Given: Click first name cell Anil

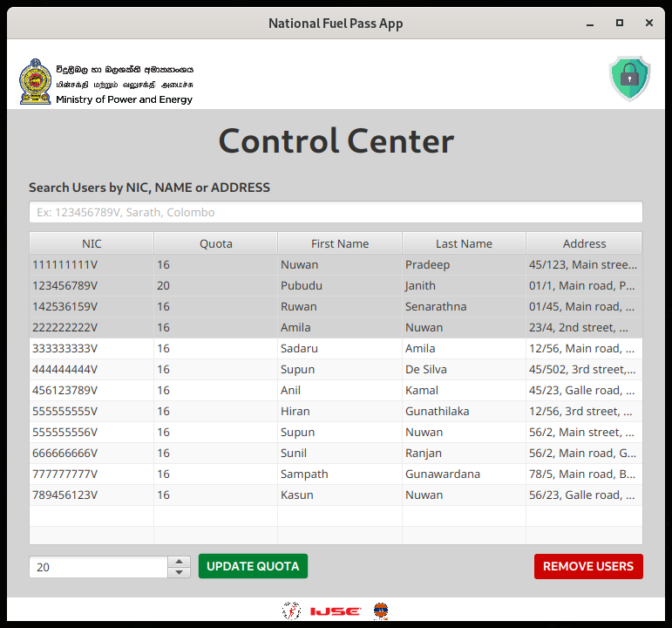Looking at the screenshot, I should pos(340,391).
